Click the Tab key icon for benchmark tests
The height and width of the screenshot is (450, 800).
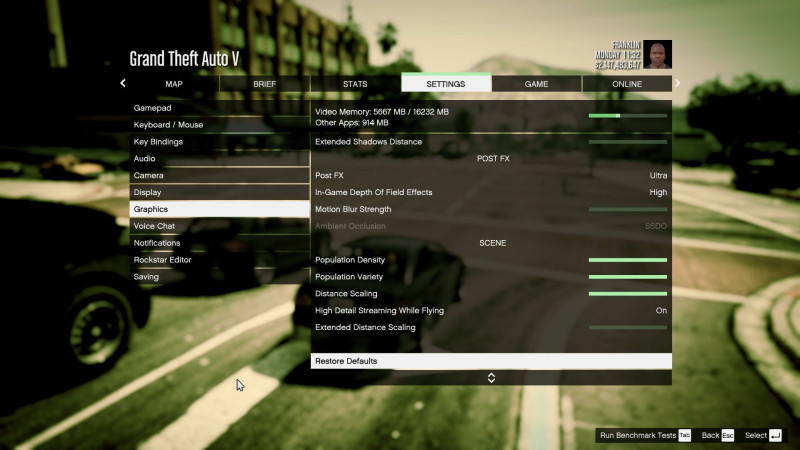685,435
